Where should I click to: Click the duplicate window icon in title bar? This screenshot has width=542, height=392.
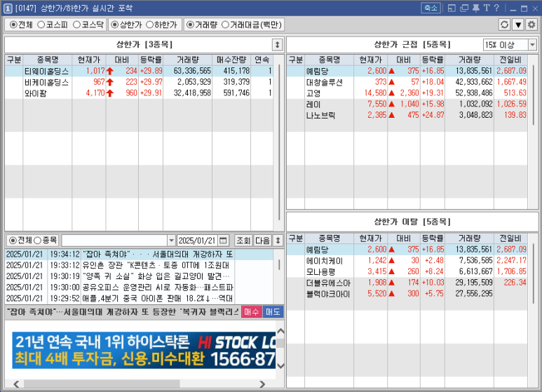pos(464,8)
